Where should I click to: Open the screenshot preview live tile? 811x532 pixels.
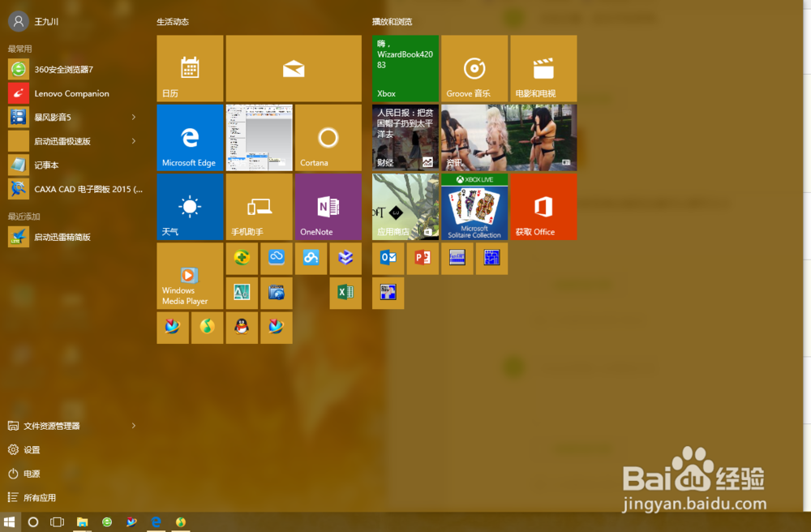pyautogui.click(x=260, y=138)
